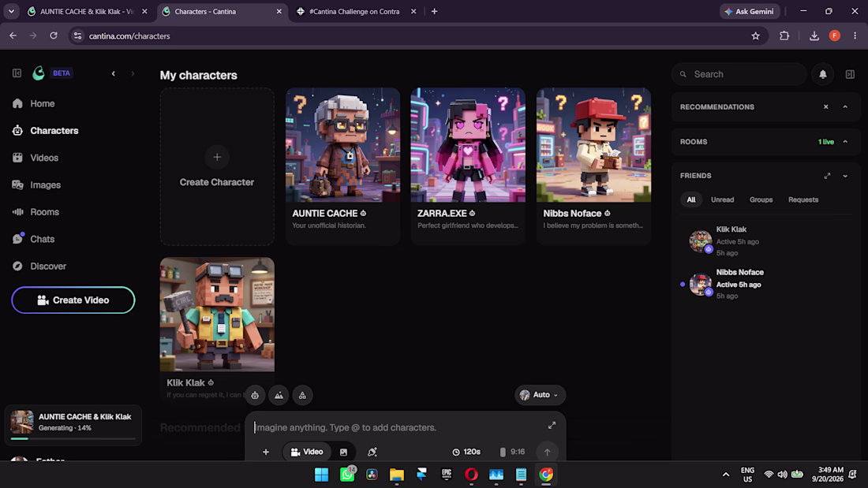Open Home from the sidebar
This screenshot has height=488, width=868.
(x=42, y=103)
